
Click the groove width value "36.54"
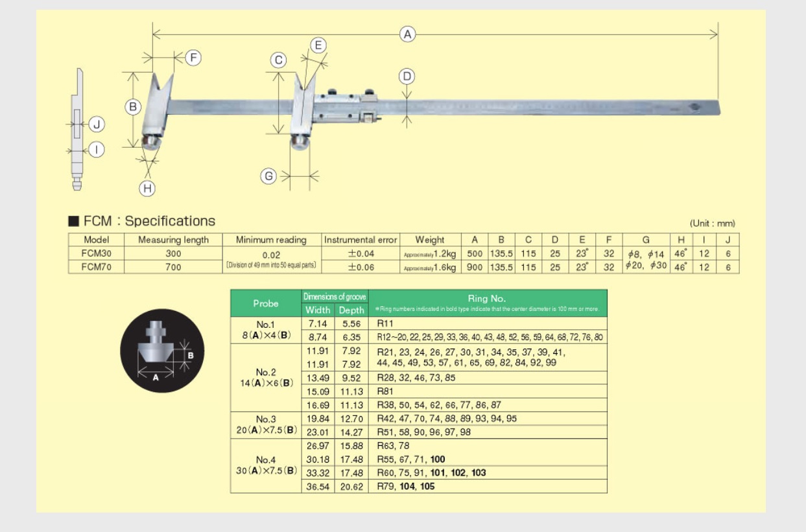[318, 486]
